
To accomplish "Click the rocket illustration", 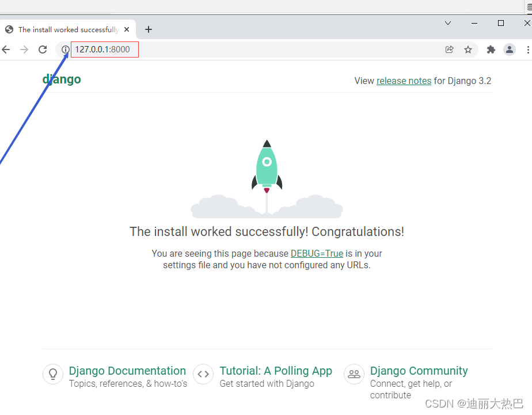I will point(267,178).
